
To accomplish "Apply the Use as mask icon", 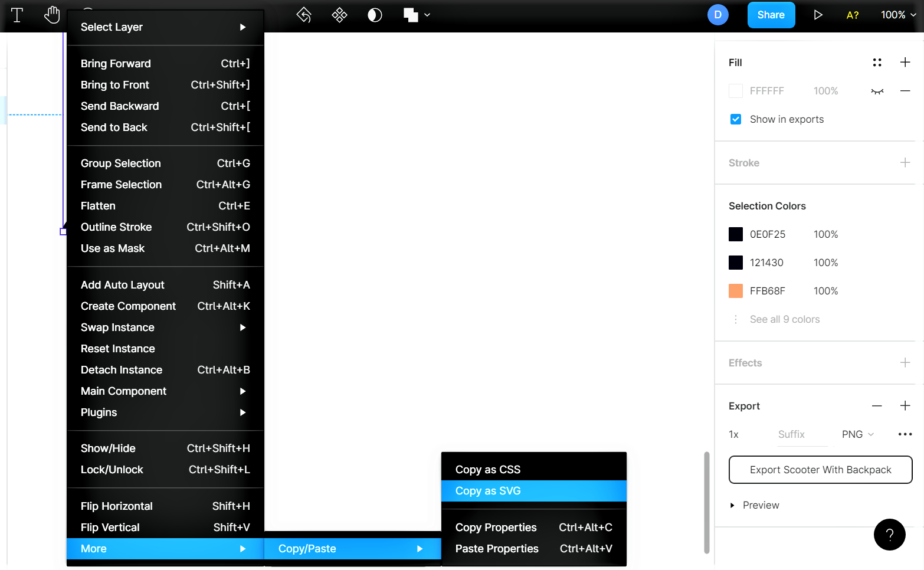I will coord(375,15).
